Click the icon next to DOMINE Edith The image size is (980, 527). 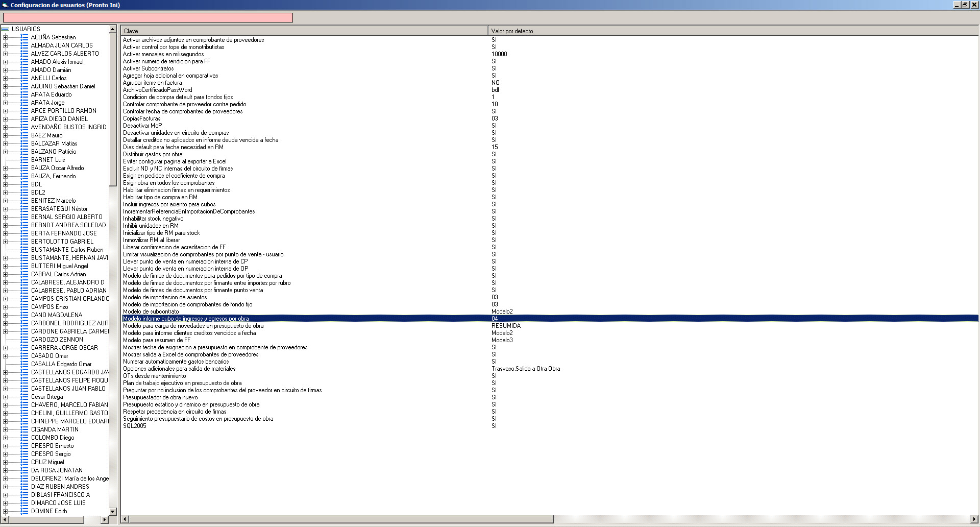click(24, 511)
